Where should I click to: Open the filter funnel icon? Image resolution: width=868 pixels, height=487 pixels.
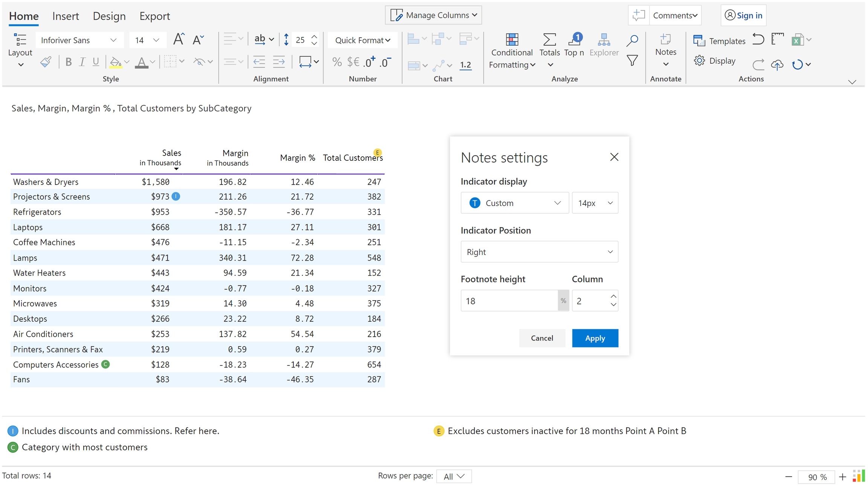(x=632, y=60)
